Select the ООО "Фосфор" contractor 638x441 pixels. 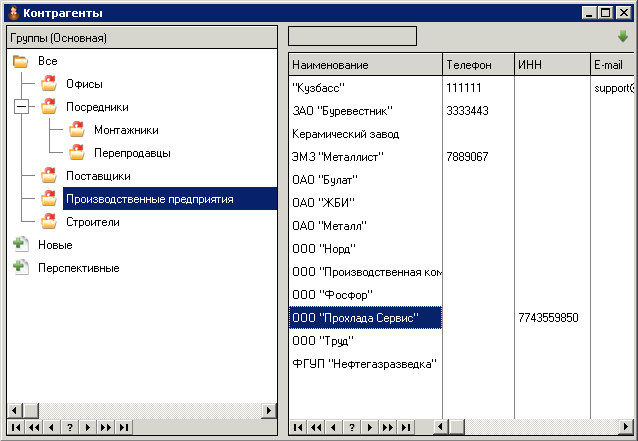coord(332,295)
